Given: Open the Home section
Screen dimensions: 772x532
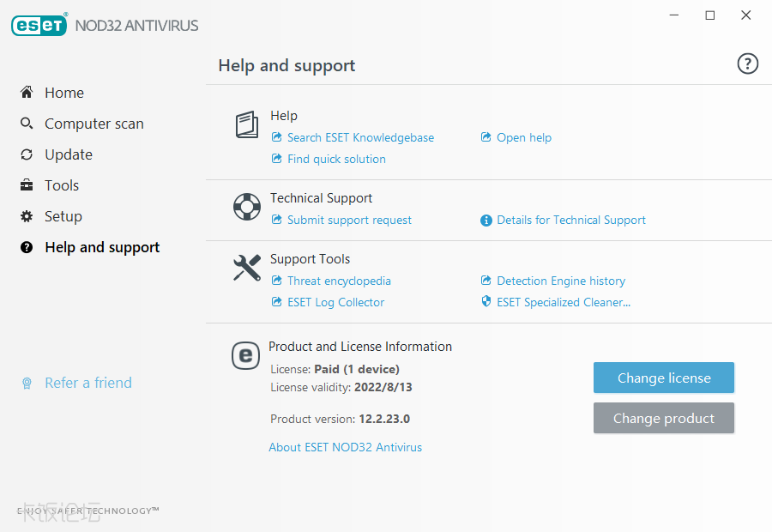Looking at the screenshot, I should [x=63, y=93].
